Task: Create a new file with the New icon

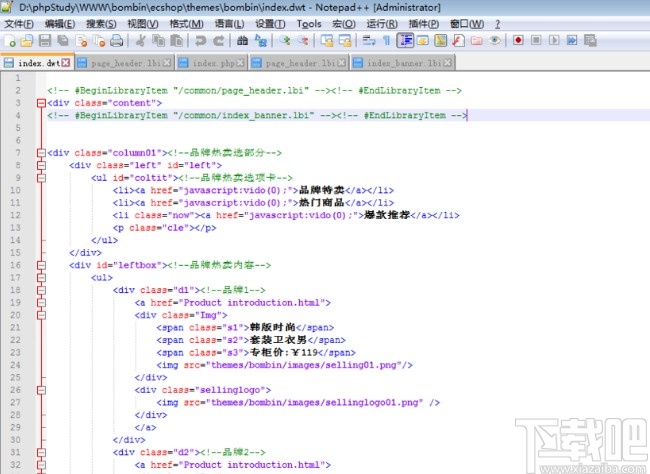Action: pyautogui.click(x=10, y=41)
